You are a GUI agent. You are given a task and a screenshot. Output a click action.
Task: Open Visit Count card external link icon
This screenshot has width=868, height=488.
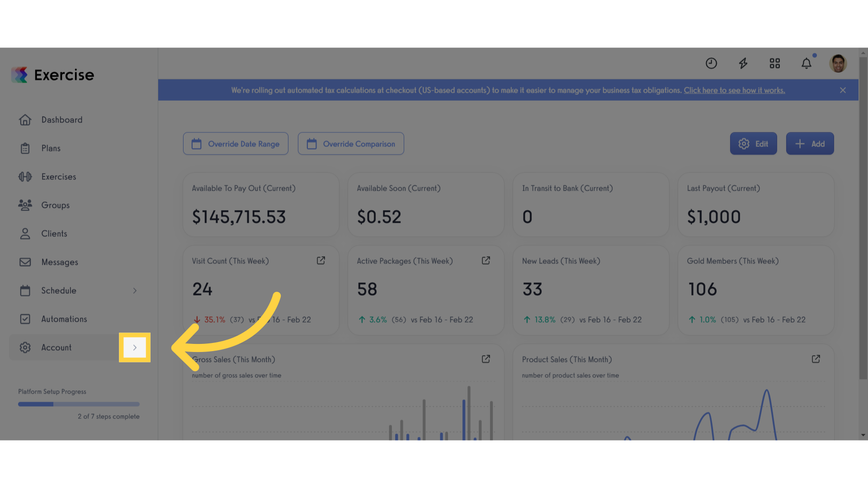pos(321,261)
